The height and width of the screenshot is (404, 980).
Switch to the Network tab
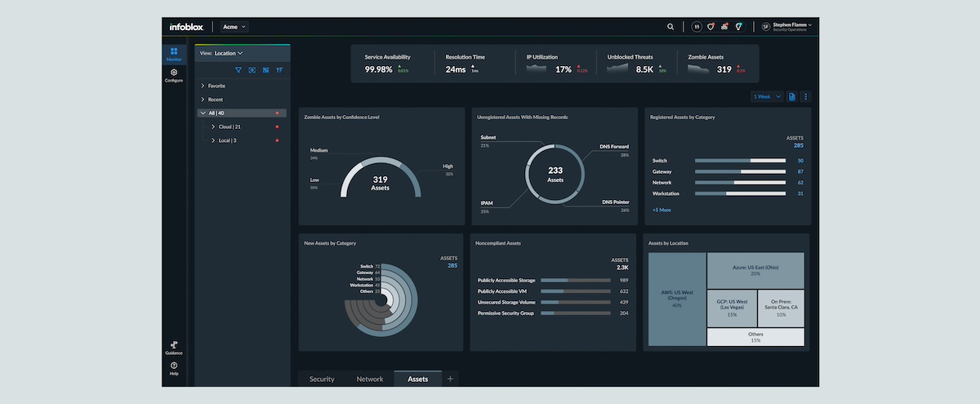(x=370, y=379)
